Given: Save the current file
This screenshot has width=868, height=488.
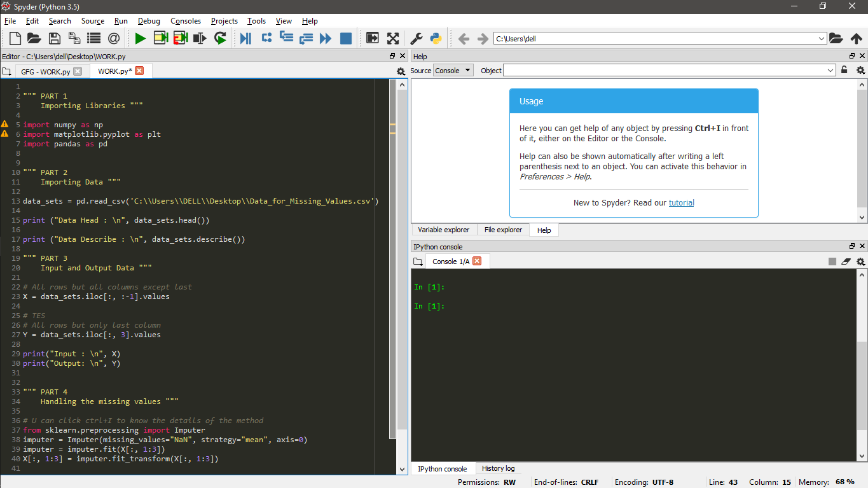Looking at the screenshot, I should [x=55, y=39].
